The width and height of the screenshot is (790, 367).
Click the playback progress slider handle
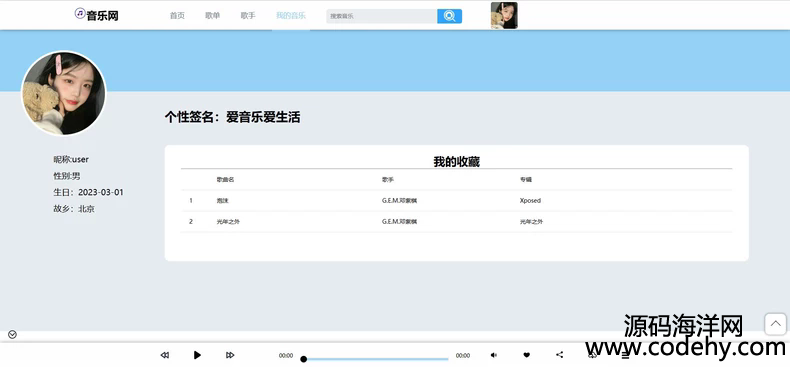(x=303, y=359)
